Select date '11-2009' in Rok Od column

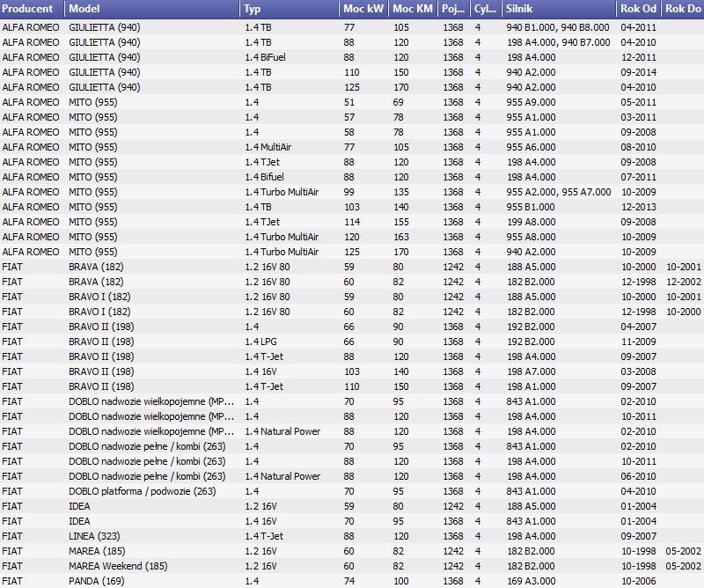(639, 342)
